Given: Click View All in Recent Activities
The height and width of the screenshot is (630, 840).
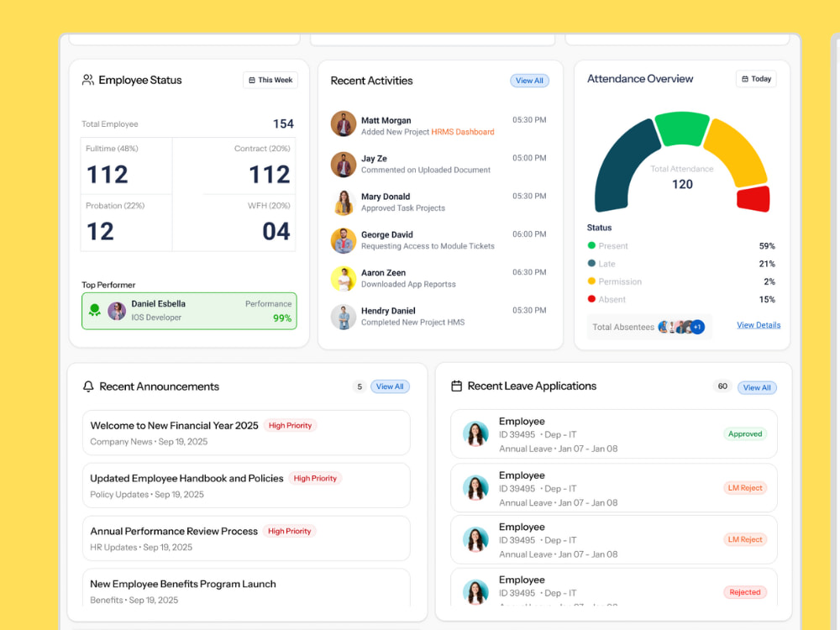Looking at the screenshot, I should click(529, 81).
